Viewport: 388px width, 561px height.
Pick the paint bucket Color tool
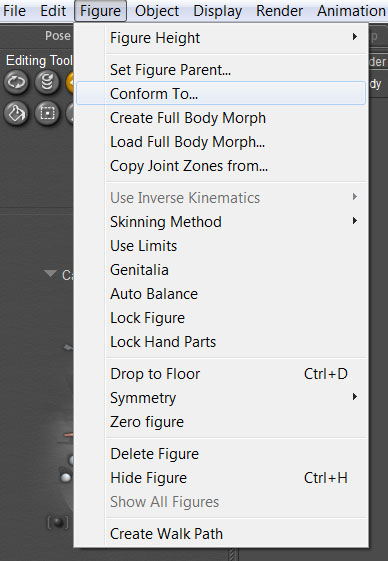[x=16, y=114]
